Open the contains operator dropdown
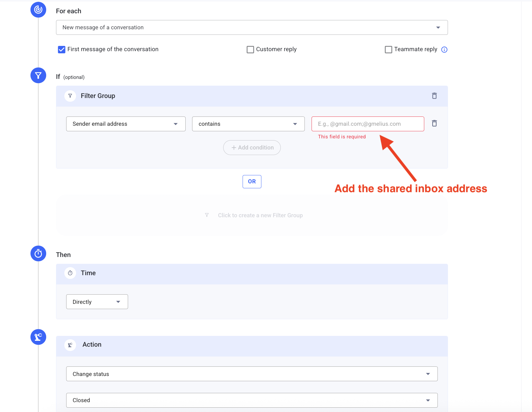Image resolution: width=532 pixels, height=412 pixels. pyautogui.click(x=248, y=124)
